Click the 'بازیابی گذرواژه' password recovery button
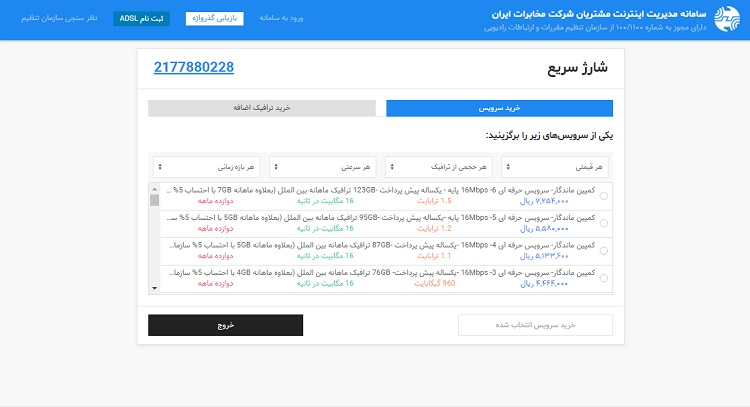The width and height of the screenshot is (750, 407). point(215,18)
